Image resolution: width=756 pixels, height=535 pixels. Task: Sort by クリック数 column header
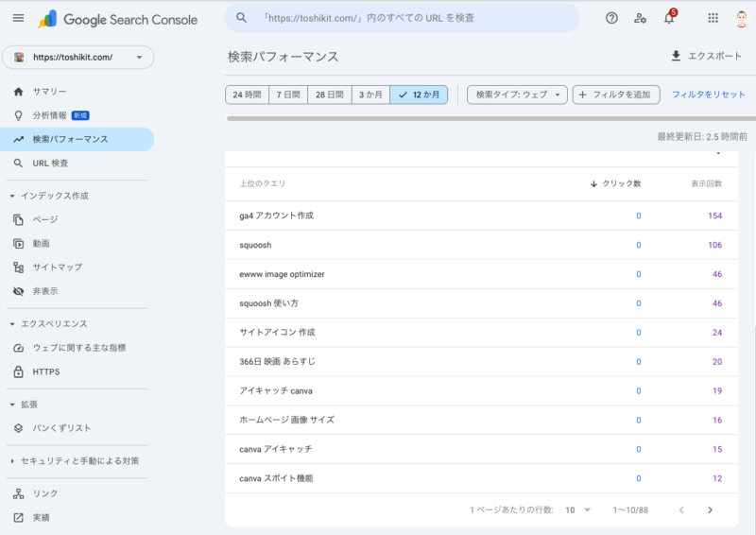616,183
